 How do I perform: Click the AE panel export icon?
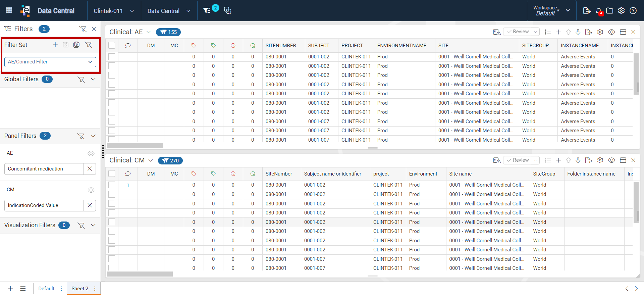tap(588, 32)
